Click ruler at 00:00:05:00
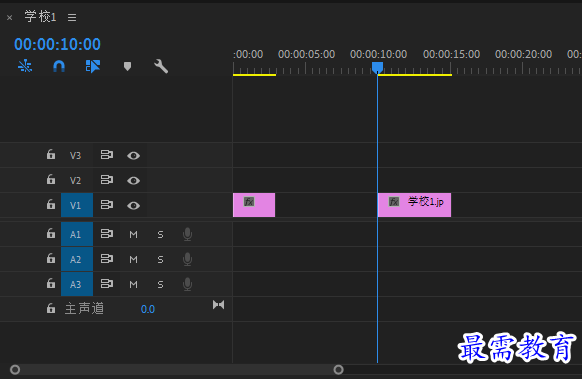582x379 pixels. pyautogui.click(x=307, y=54)
